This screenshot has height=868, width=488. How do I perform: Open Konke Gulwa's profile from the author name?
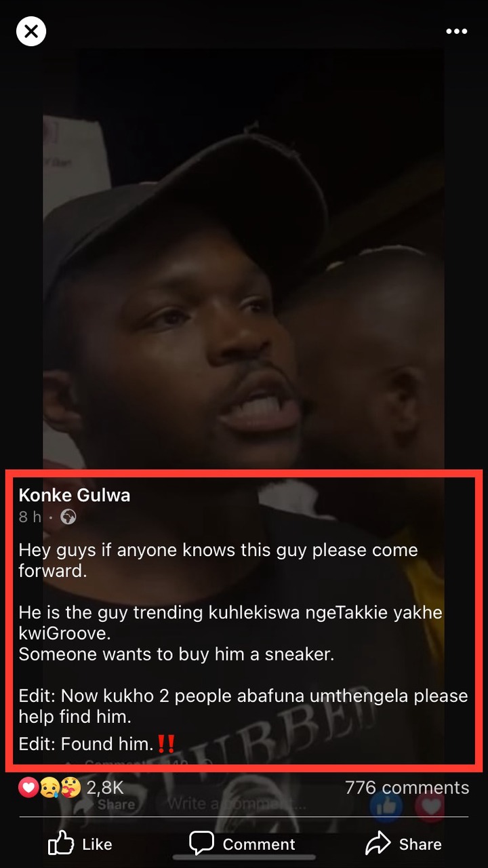(x=75, y=495)
